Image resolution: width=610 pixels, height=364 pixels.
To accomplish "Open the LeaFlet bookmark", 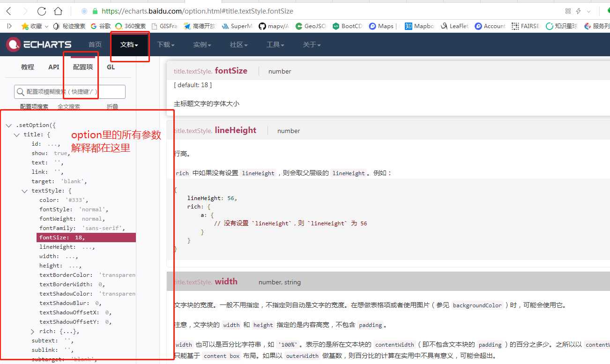I will coord(454,26).
